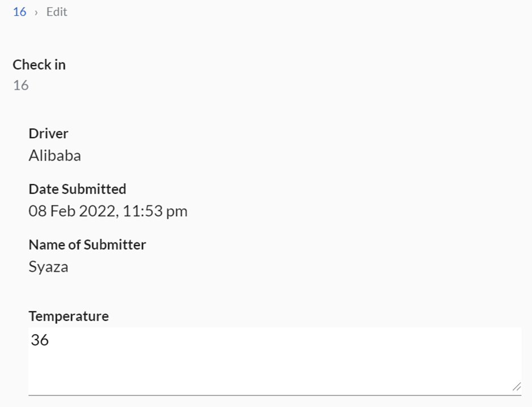Click the "Driver" field label
The image size is (532, 407).
[x=48, y=133]
